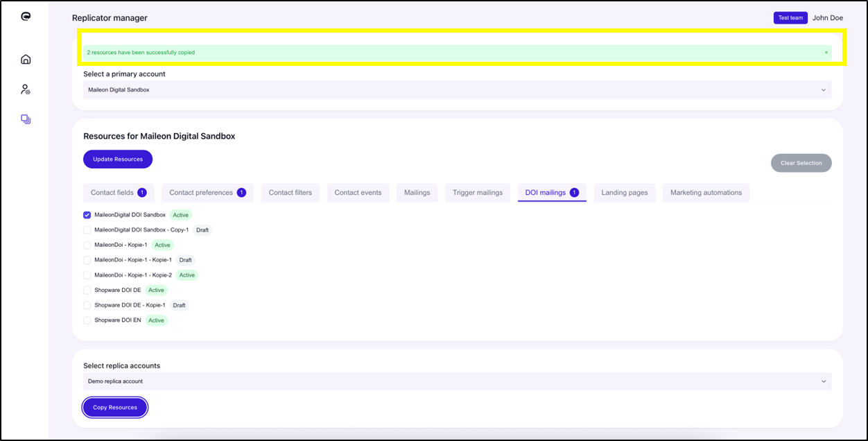The image size is (868, 441).
Task: Open the Replicator manager sidebar icon
Action: (26, 119)
